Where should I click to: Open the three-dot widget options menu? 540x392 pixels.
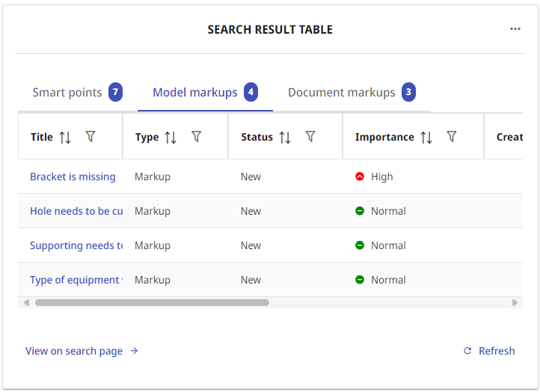click(x=515, y=29)
